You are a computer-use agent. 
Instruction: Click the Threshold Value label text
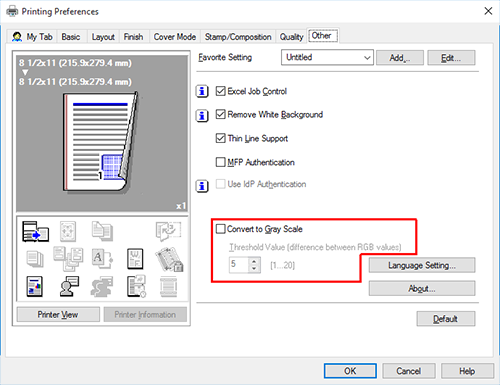(x=315, y=247)
